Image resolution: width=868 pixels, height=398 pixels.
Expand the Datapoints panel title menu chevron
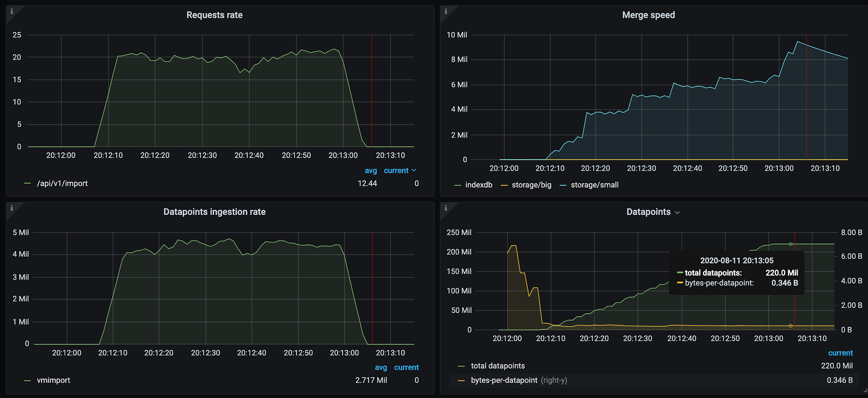tap(677, 213)
